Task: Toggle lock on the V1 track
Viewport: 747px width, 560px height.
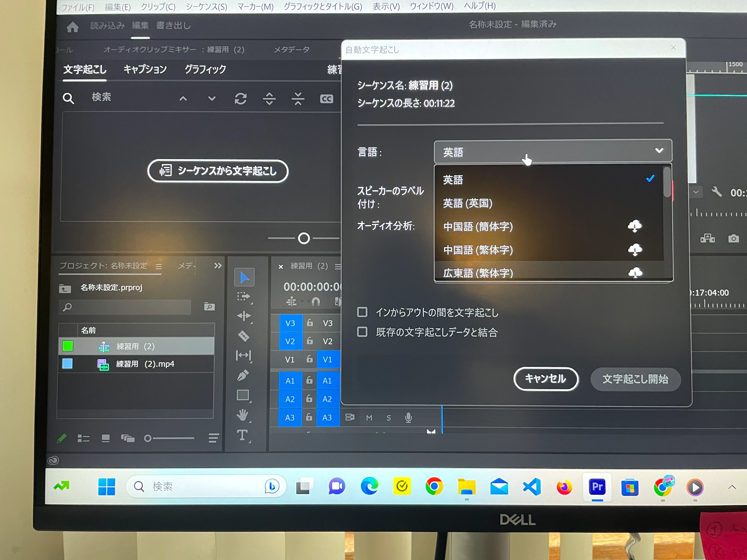Action: click(x=309, y=359)
